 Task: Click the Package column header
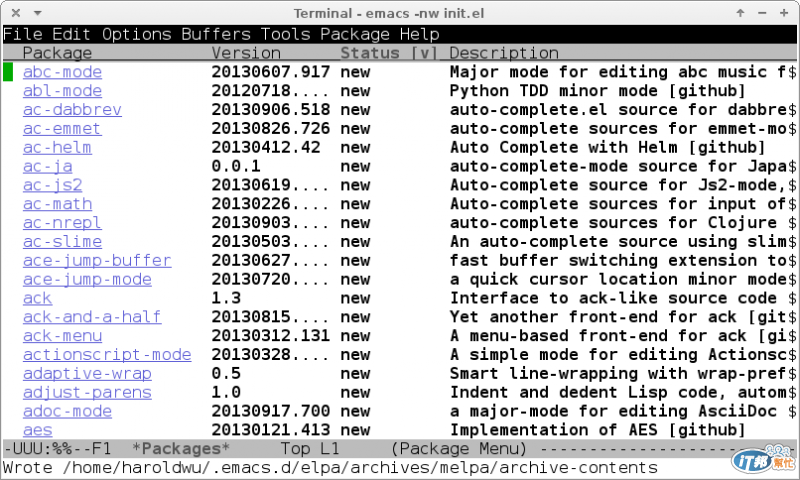pyautogui.click(x=57, y=53)
